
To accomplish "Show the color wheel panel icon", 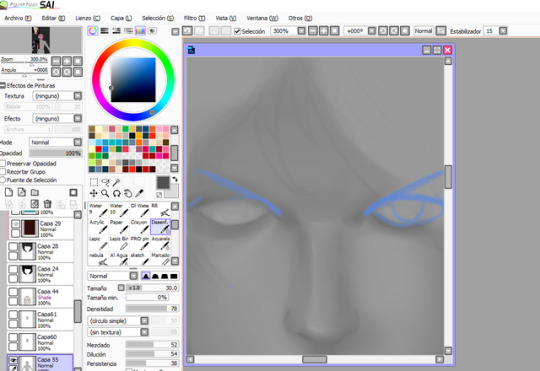I will point(93,31).
